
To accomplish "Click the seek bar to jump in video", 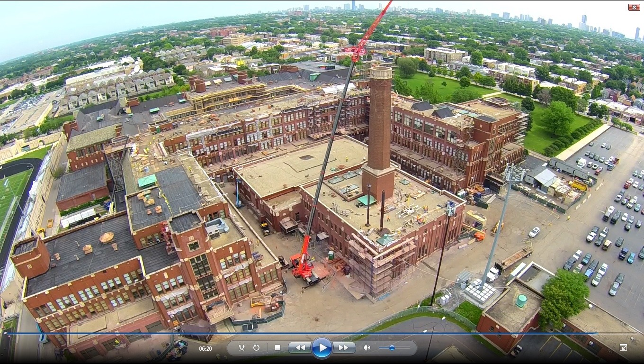I will coord(322,333).
